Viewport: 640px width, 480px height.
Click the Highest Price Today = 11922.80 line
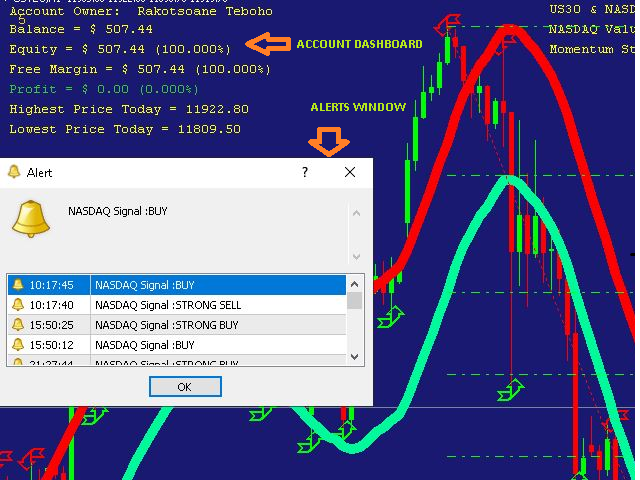[129, 109]
